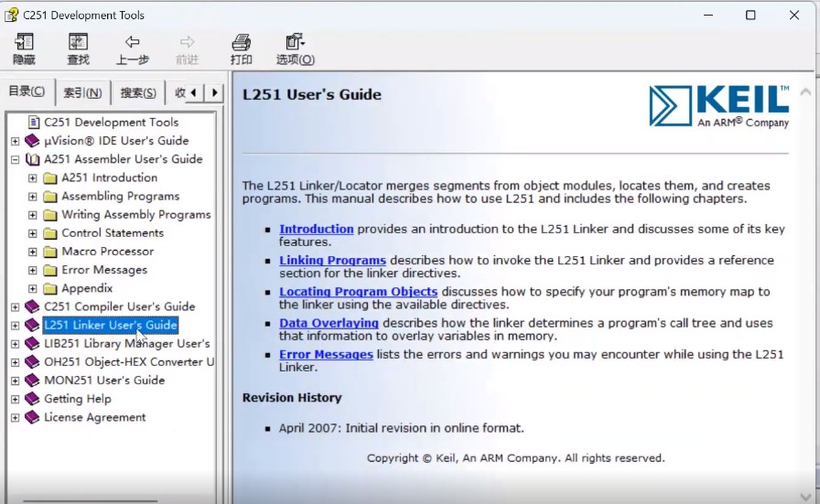The height and width of the screenshot is (504, 820).
Task: Expand the C251 Compiler User's Guide node
Action: coord(16,307)
